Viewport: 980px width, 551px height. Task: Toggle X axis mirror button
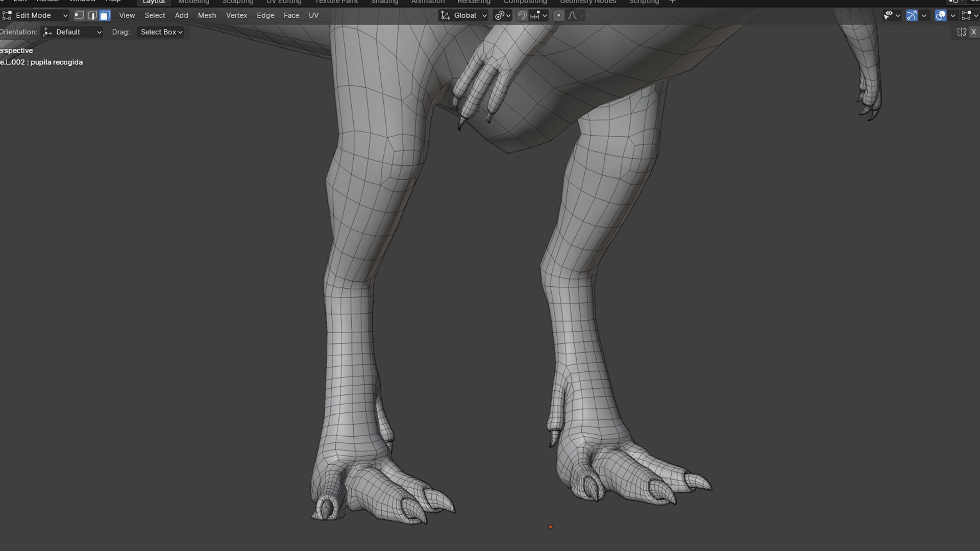click(973, 32)
